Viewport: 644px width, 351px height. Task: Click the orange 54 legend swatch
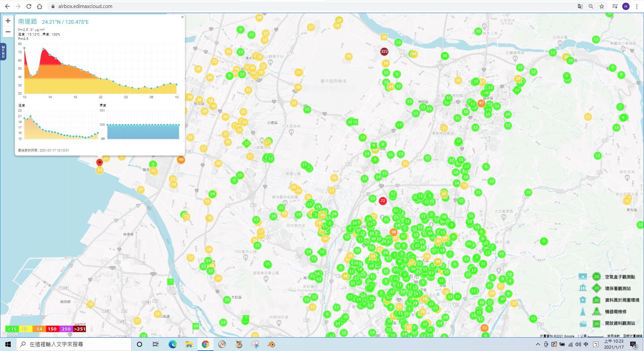tap(39, 329)
